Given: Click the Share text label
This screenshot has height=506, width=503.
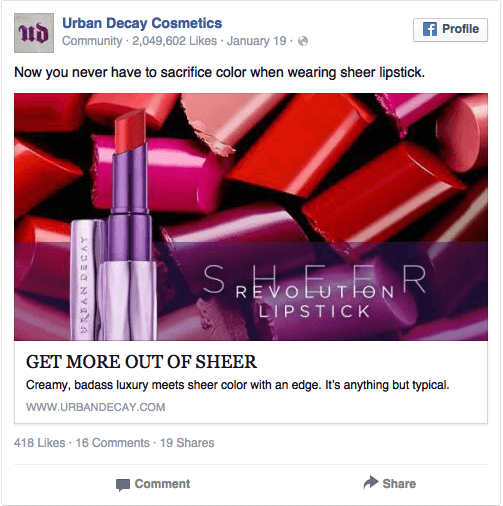Looking at the screenshot, I should [399, 484].
